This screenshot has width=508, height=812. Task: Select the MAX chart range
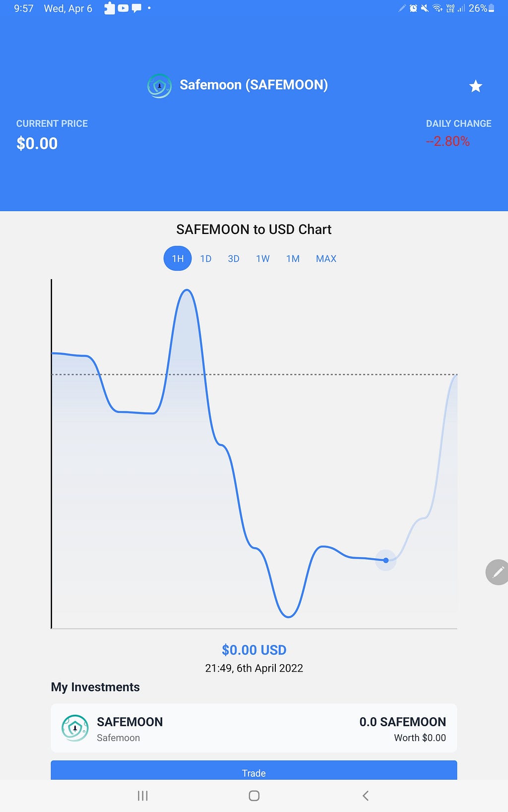(326, 259)
